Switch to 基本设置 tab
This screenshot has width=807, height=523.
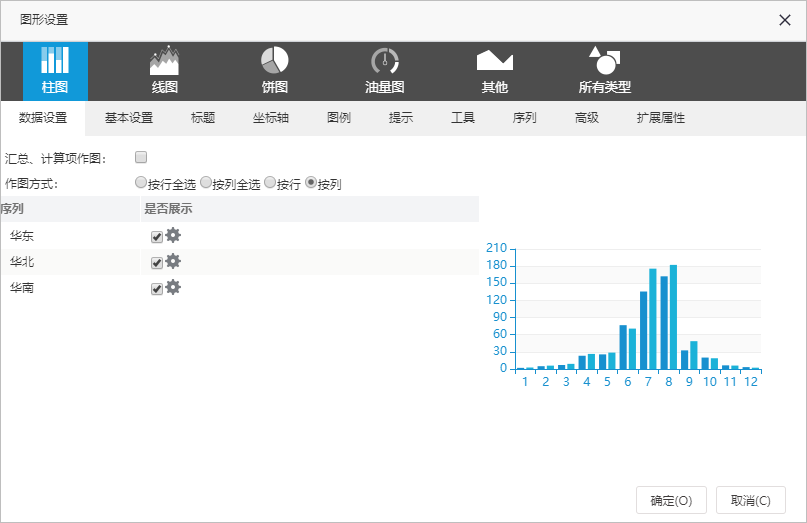(129, 118)
